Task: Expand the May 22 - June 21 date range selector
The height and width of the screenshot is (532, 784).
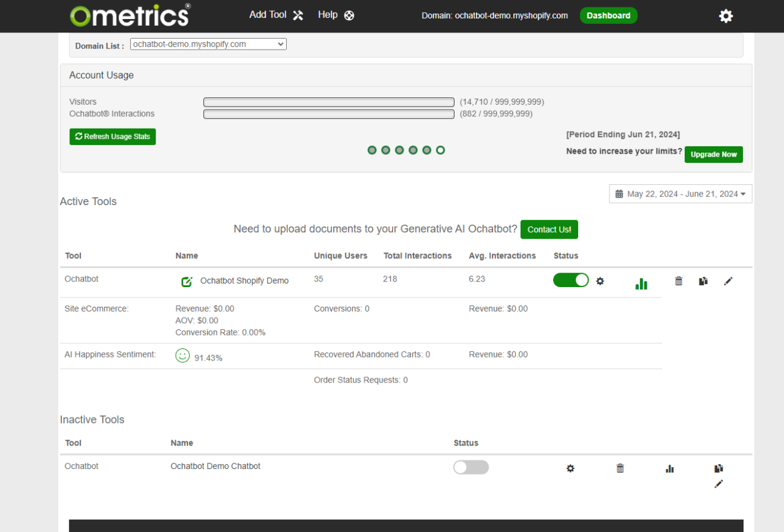Action: 680,193
